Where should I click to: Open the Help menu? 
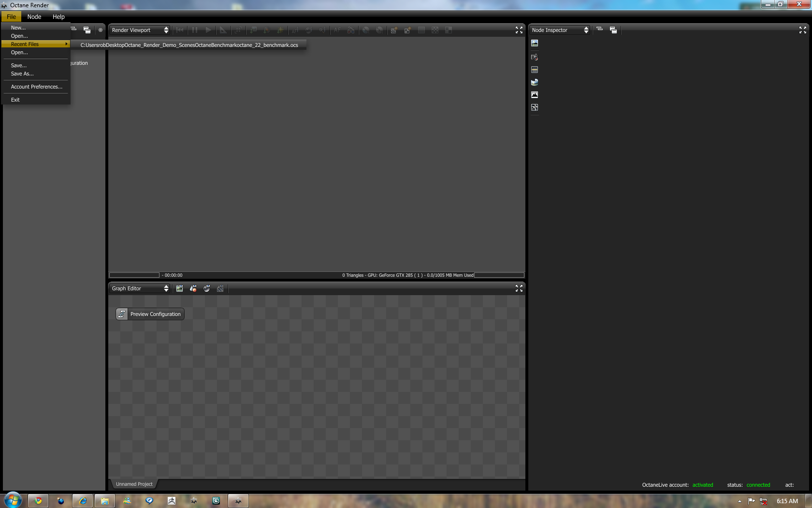click(58, 16)
